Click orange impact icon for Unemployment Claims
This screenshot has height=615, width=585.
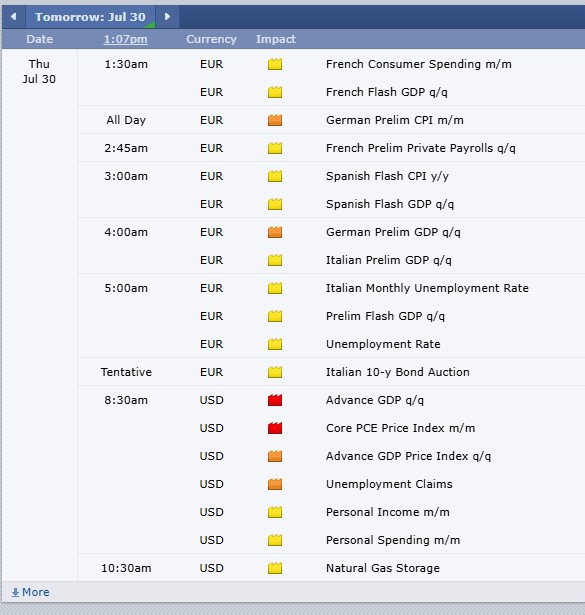(275, 484)
